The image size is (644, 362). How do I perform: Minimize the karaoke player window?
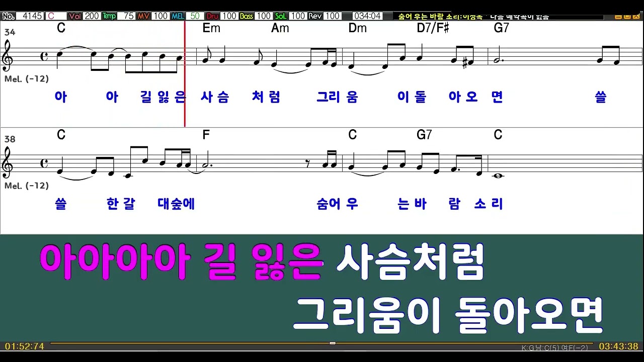click(618, 16)
